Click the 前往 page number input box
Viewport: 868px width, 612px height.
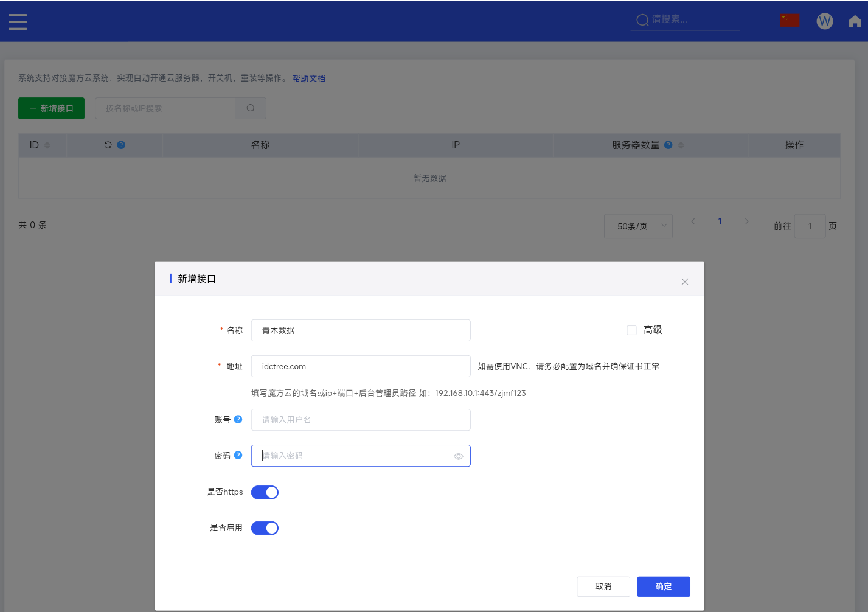(810, 226)
